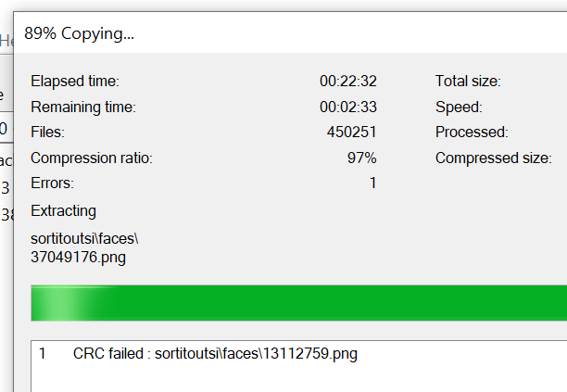This screenshot has height=392, width=567.
Task: Click the Processed label
Action: coord(472,133)
